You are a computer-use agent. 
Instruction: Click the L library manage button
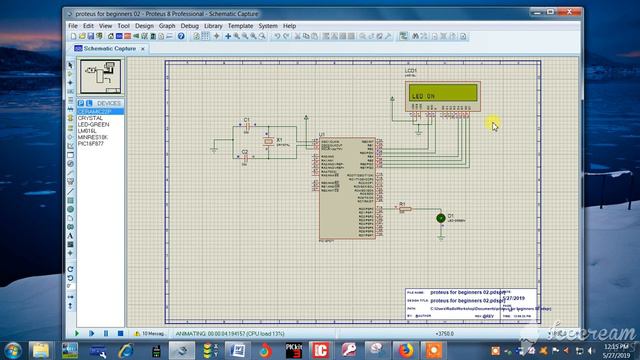[89, 103]
